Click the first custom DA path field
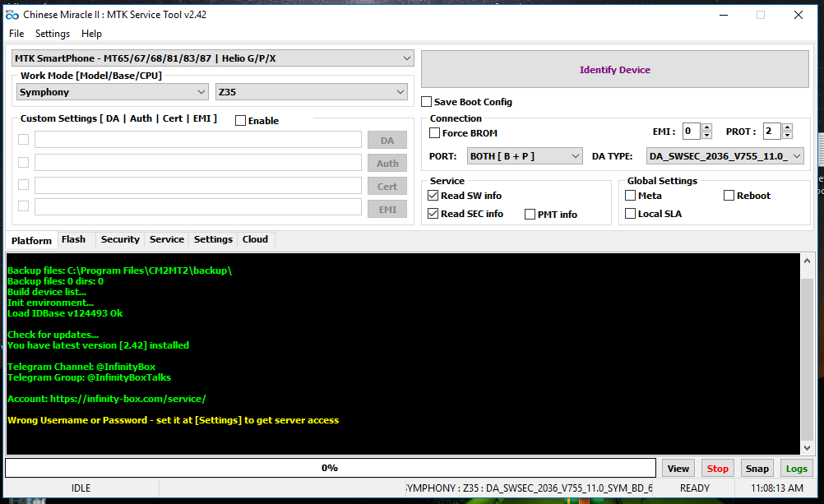The image size is (824, 504). tap(198, 141)
